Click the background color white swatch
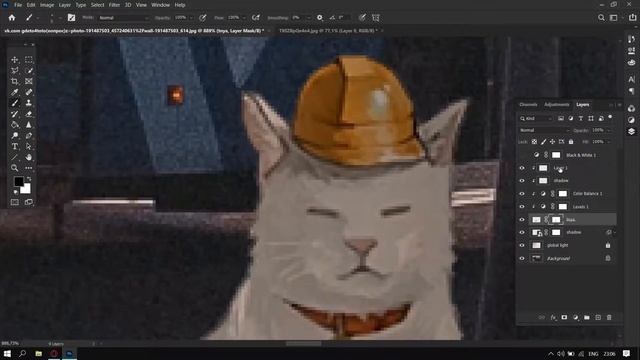Viewport: 640px width, 360px height. [x=26, y=189]
